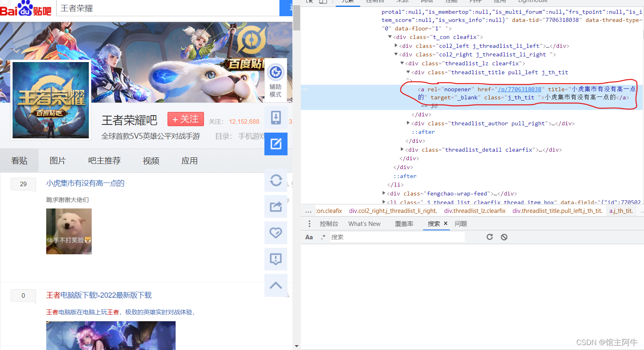Switch to the 应用 tab
This screenshot has width=644, height=350.
189,161
